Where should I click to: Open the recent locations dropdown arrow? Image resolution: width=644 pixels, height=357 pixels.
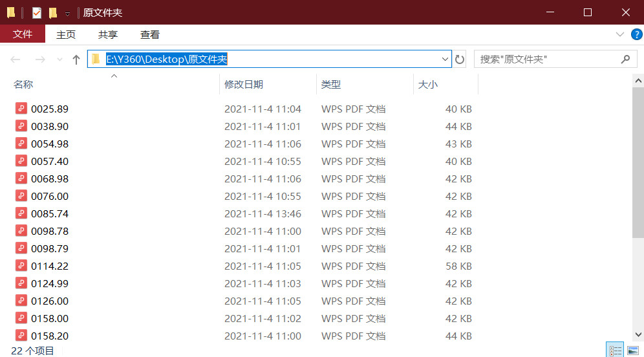(59, 59)
